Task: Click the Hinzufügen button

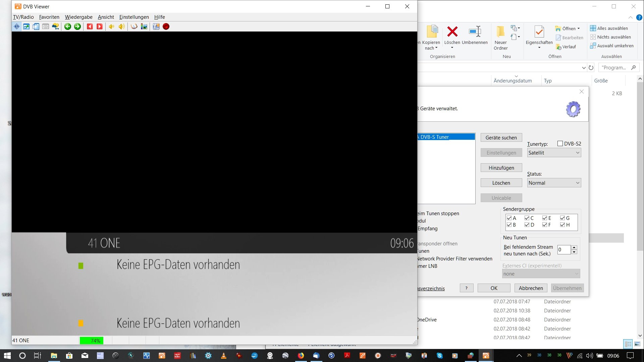Action: point(501,168)
